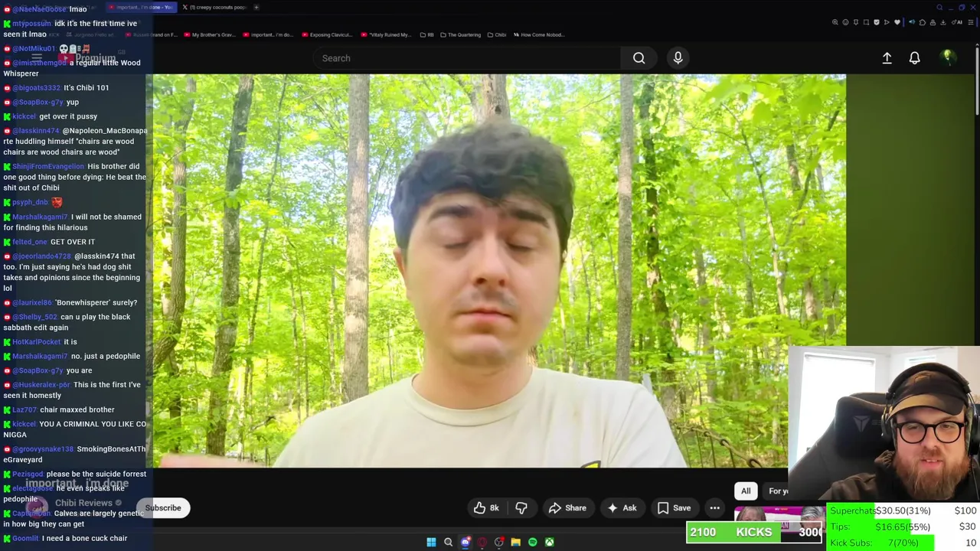Image resolution: width=980 pixels, height=551 pixels.
Task: Expand The Quartering bookmarks folder
Action: tap(460, 34)
